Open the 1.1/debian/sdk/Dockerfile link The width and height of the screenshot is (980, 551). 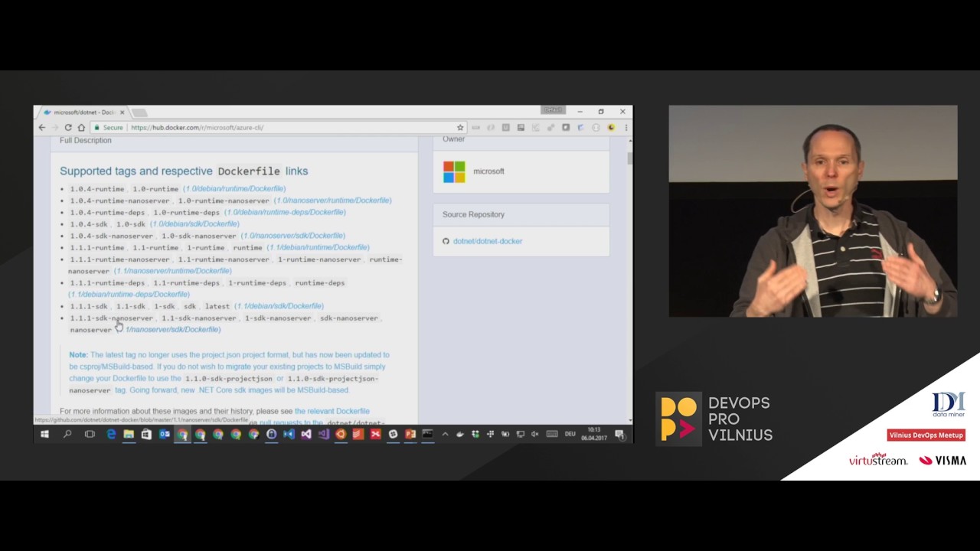click(x=279, y=306)
